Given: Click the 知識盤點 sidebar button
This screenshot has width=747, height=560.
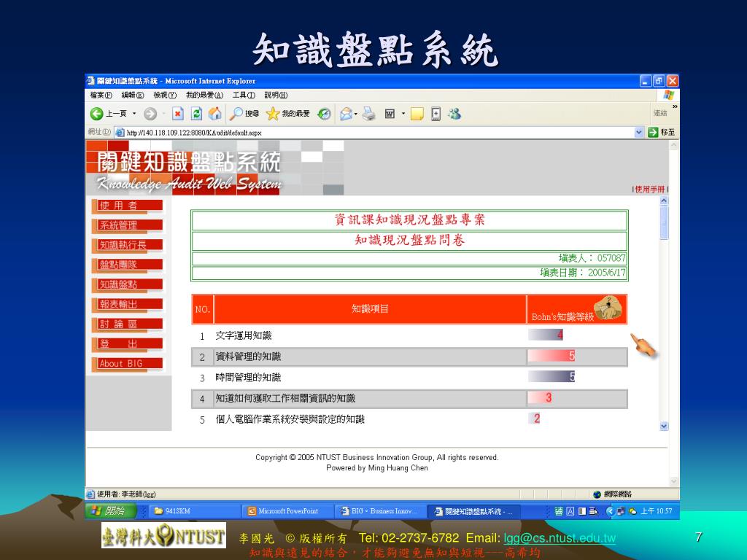Looking at the screenshot, I should [x=127, y=285].
